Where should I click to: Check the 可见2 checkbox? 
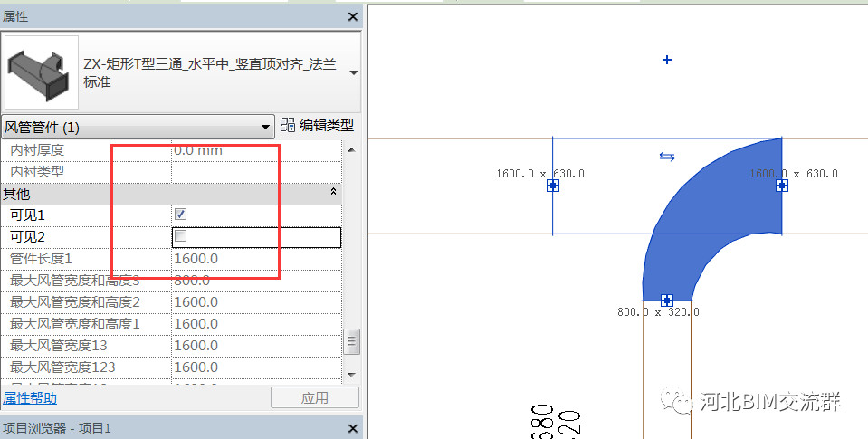(x=180, y=236)
